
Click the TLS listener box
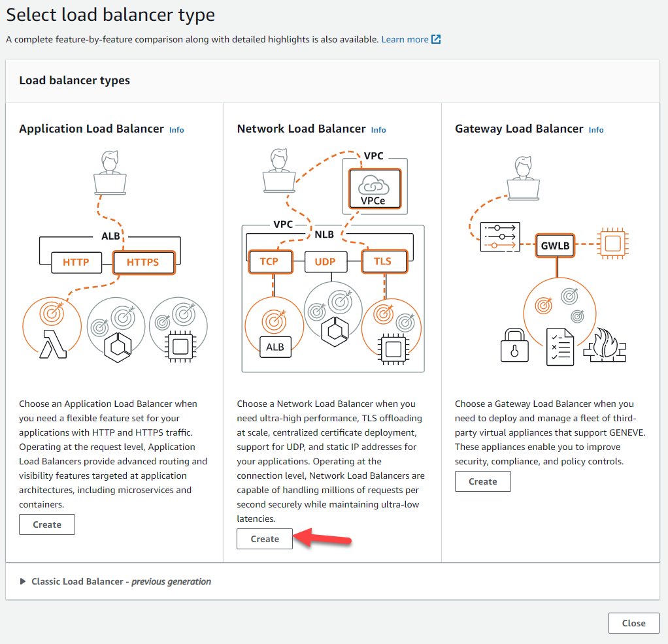[382, 261]
